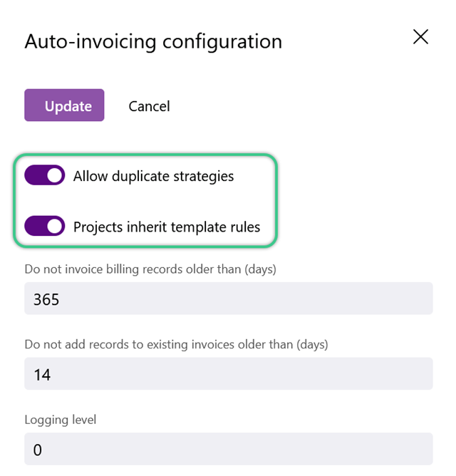456x476 pixels.
Task: Turn off Projects inherit template rules switch
Action: 45,226
